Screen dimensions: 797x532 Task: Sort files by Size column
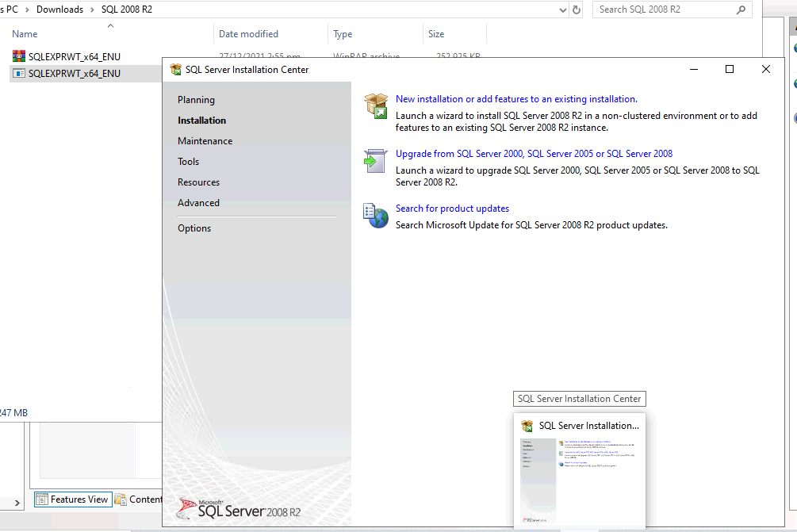click(x=454, y=33)
